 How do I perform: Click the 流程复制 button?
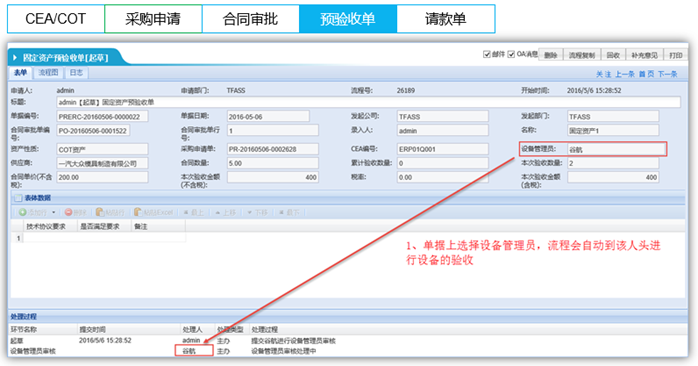click(x=582, y=55)
